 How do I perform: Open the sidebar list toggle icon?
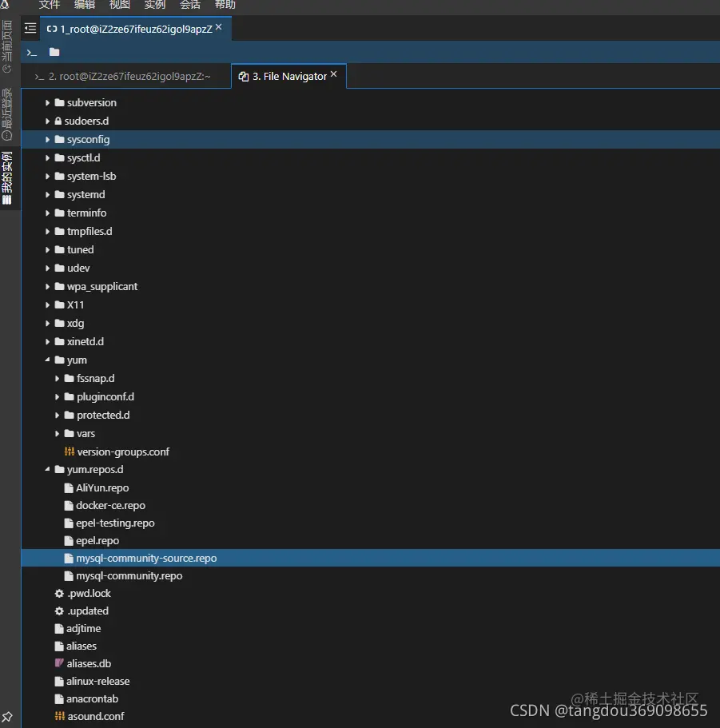click(x=30, y=28)
